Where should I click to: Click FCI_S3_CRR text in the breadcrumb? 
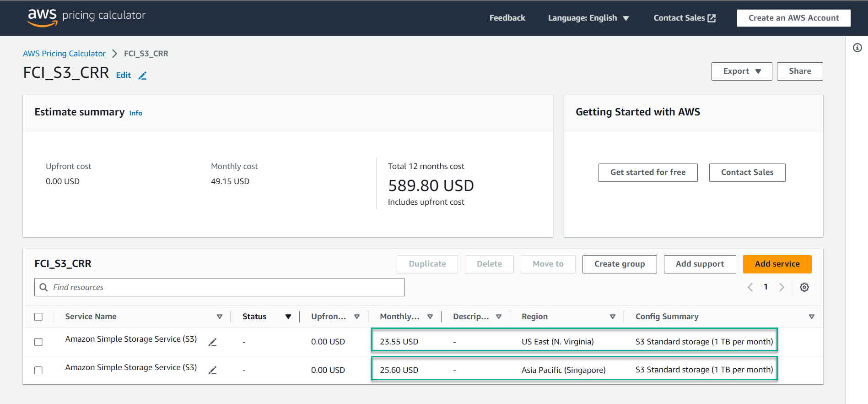point(146,54)
